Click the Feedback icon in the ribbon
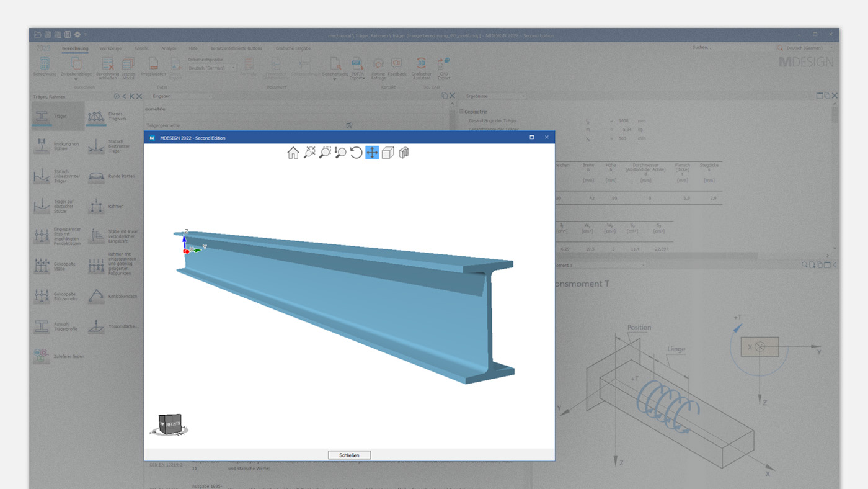This screenshot has height=489, width=868. [397, 67]
